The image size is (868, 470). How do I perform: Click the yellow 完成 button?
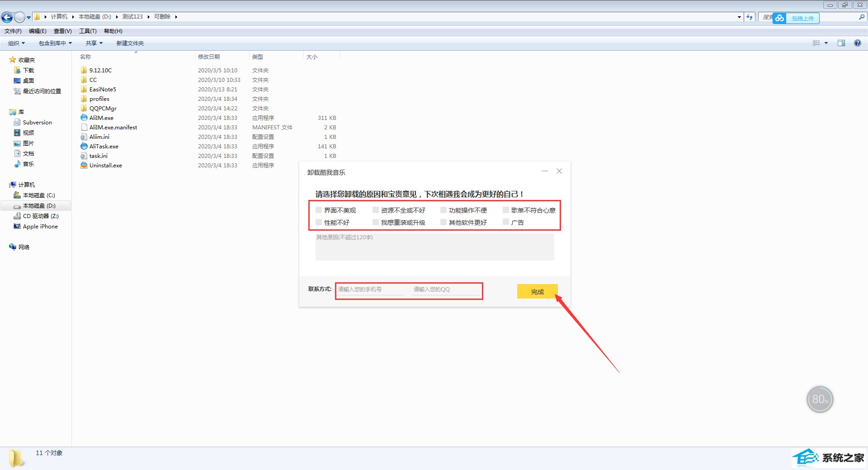537,291
